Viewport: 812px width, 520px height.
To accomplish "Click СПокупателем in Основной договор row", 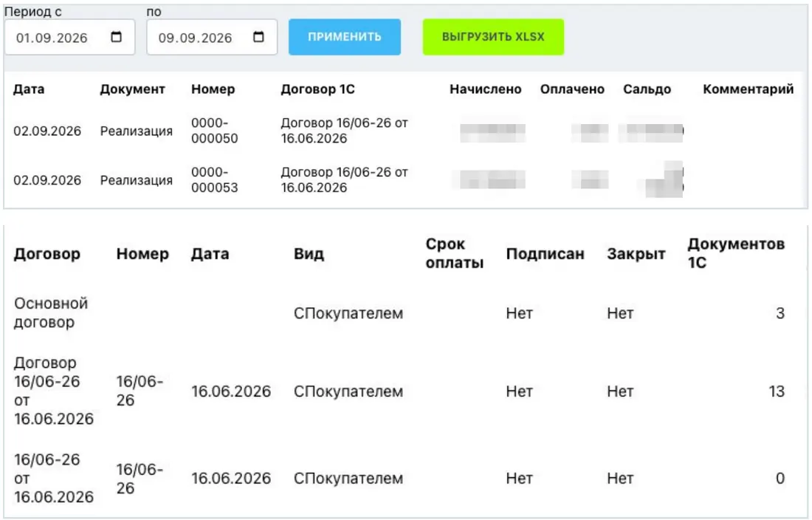I will pyautogui.click(x=348, y=313).
